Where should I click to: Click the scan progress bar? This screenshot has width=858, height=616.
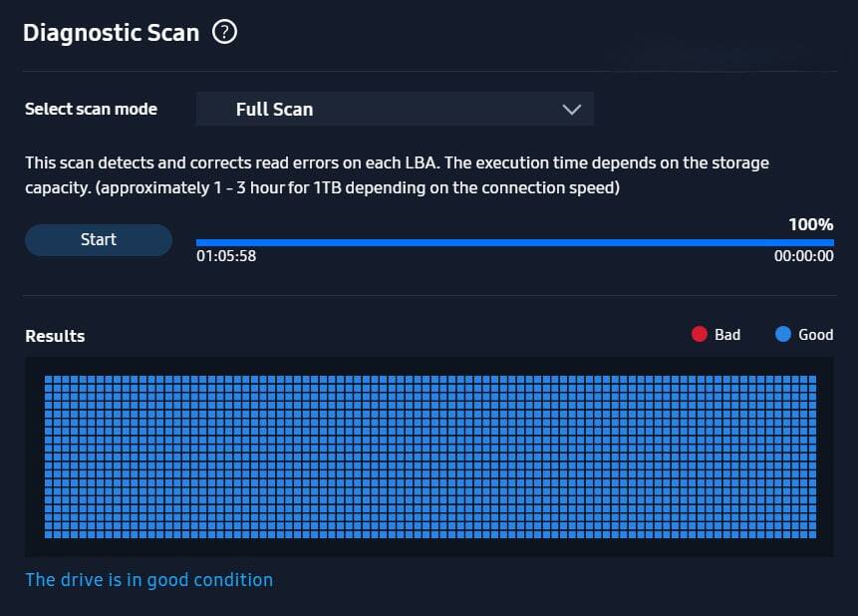tap(515, 242)
